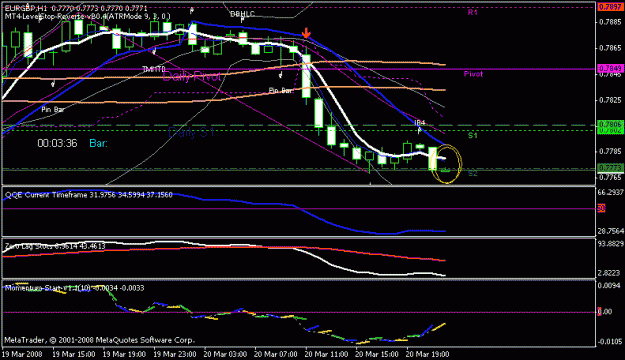625x360 pixels.
Task: Click the Pin Bar label near Daily Pivot
Action: [x=281, y=91]
